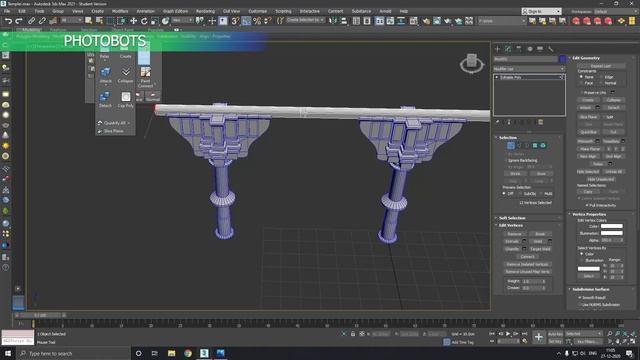The height and width of the screenshot is (360, 640).
Task: Select Element sub-object level icon
Action: 543,145
